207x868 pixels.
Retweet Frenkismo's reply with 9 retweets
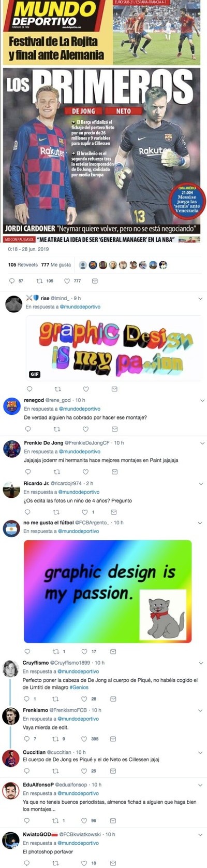56,739
